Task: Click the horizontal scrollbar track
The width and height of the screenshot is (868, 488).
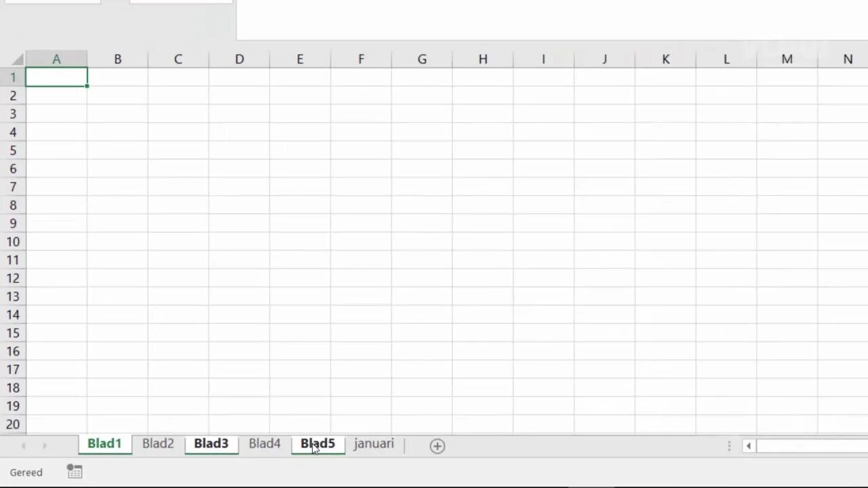Action: (812, 446)
